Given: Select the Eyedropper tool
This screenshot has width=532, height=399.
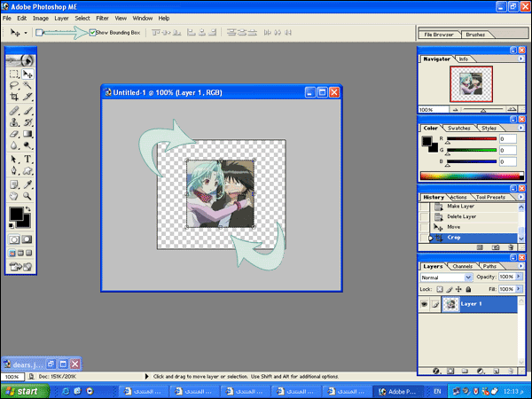Looking at the screenshot, I should coord(27,184).
